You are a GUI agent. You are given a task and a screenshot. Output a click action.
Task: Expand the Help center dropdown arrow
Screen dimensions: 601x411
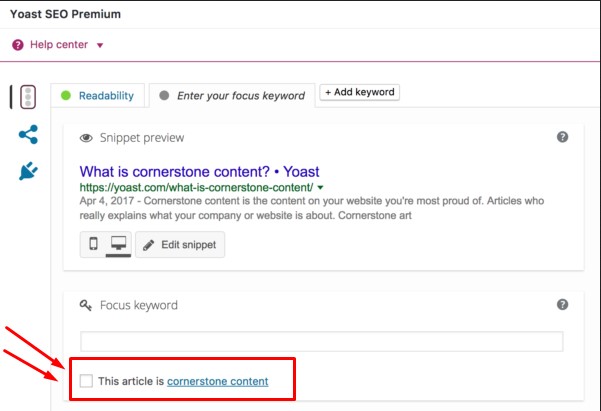pos(100,45)
